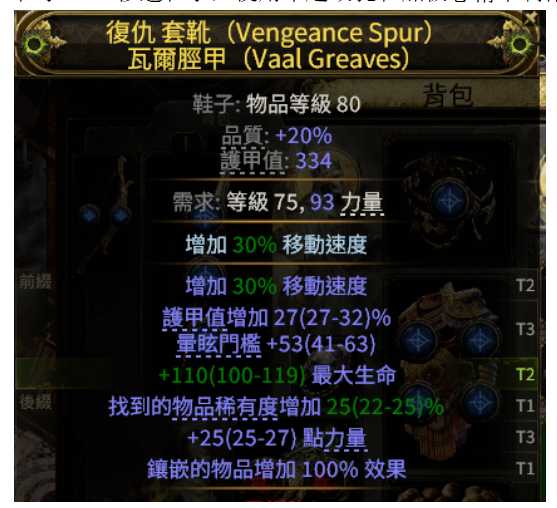Screen dimensions: 557x508
Task: Click the T3 tier label beside 護甲值增加
Action: click(525, 329)
